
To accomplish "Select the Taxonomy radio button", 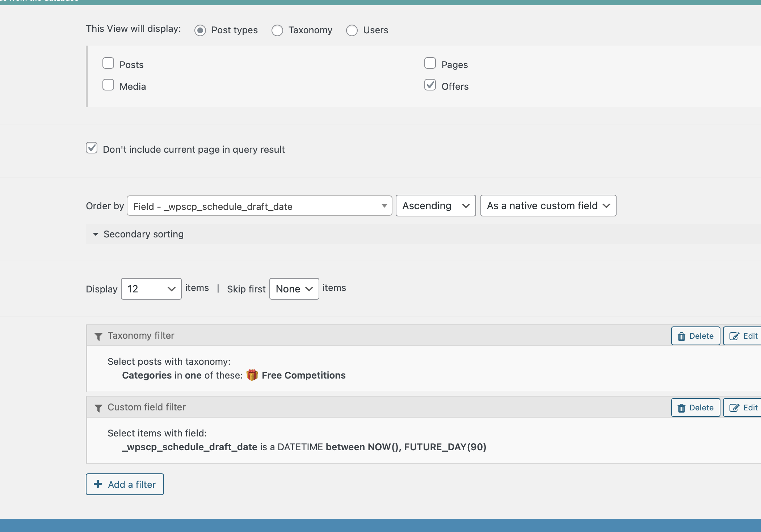I will tap(277, 30).
